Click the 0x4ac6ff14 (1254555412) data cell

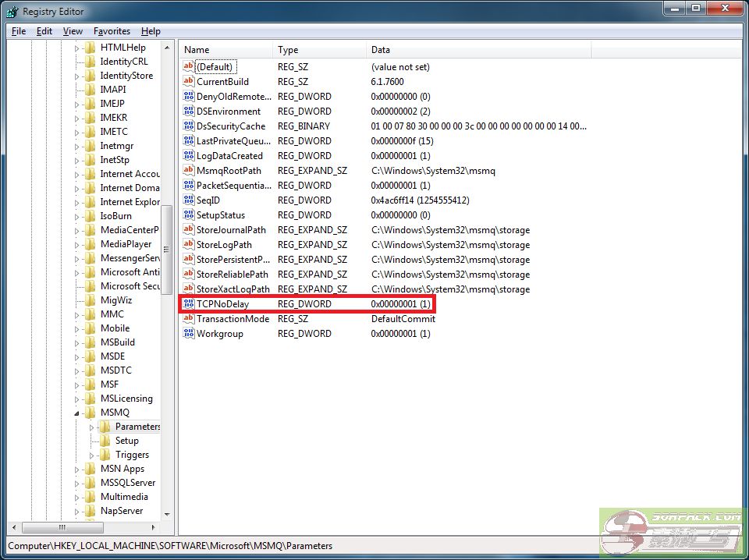(420, 200)
